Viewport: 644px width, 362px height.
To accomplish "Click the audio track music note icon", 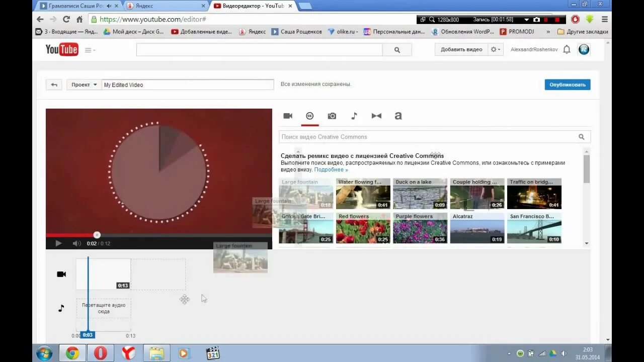I will 61,308.
